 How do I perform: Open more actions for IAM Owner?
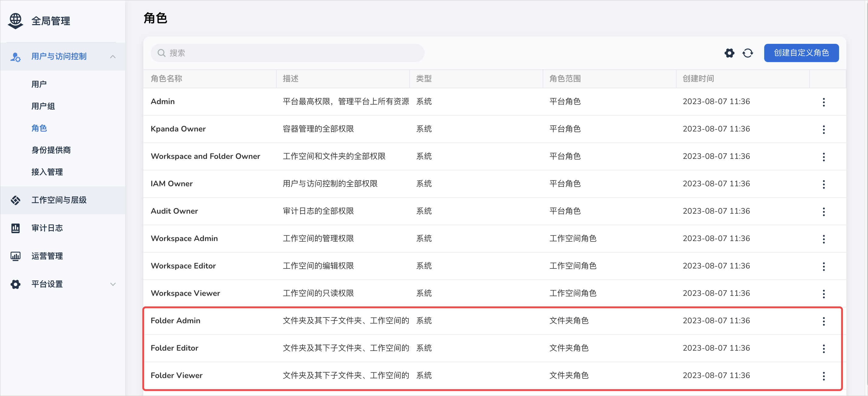click(x=824, y=184)
